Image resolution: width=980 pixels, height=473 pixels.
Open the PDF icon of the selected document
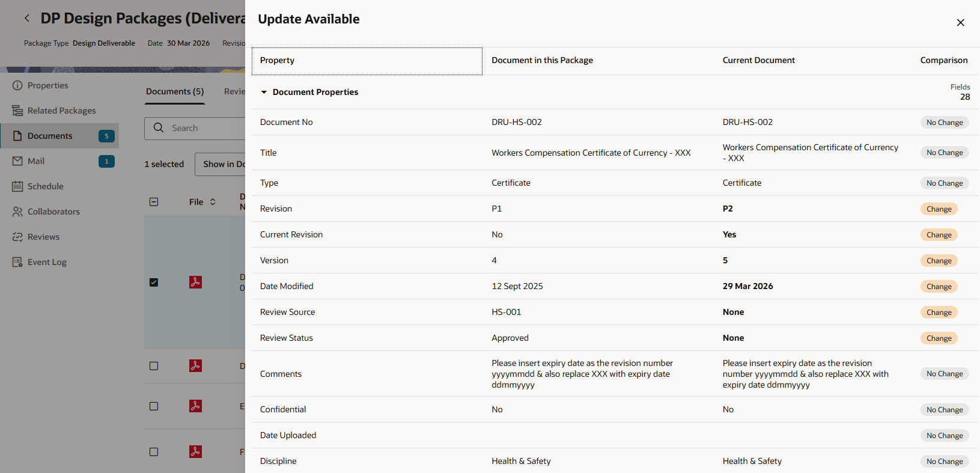coord(195,282)
